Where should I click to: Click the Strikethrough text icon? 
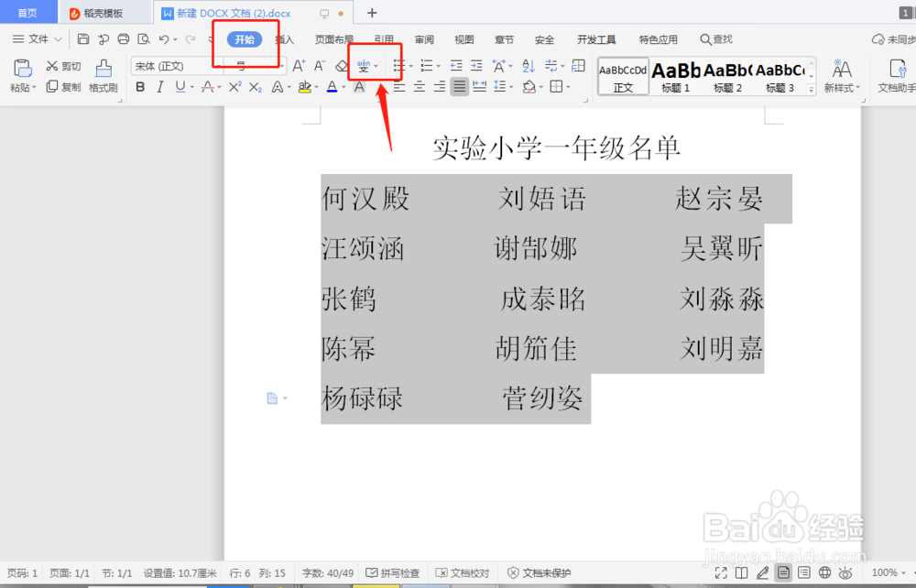207,87
